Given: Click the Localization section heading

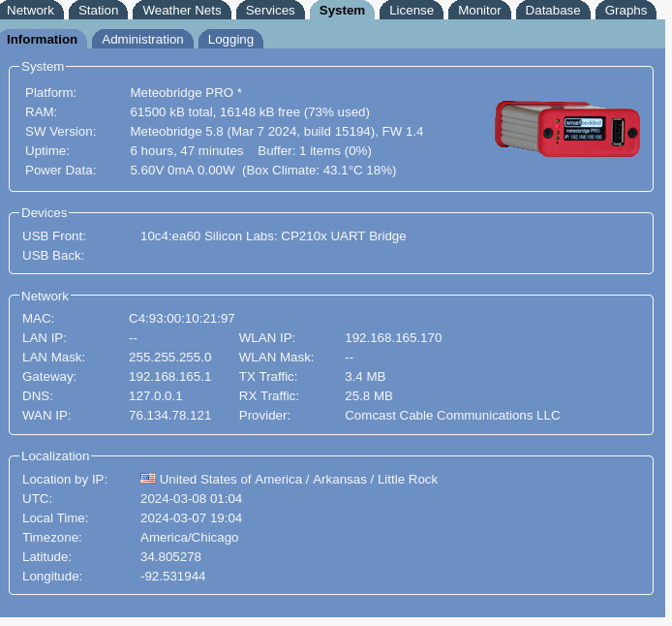Looking at the screenshot, I should [55, 455].
